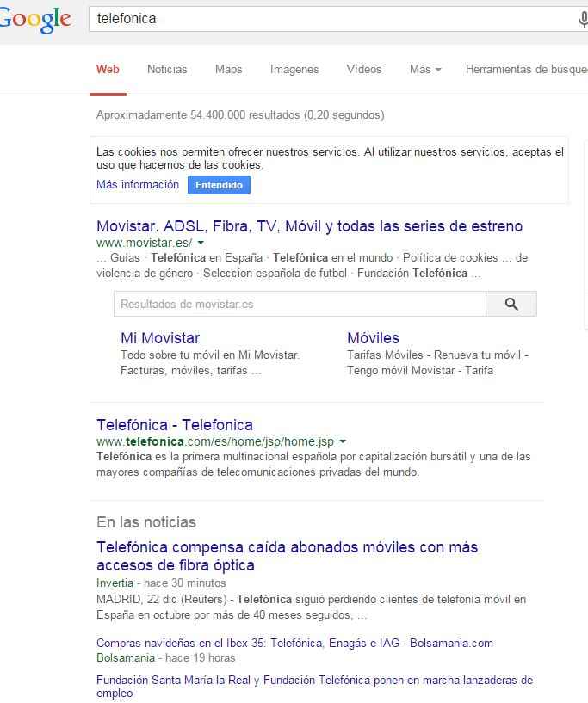Select the Vídeos tab
This screenshot has height=703, width=588.
(x=363, y=70)
